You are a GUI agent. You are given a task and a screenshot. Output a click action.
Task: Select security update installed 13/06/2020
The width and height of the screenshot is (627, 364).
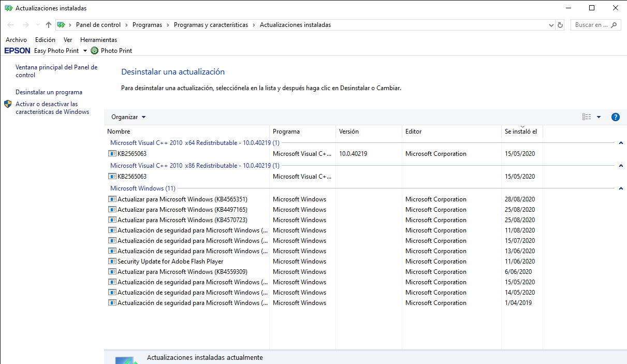click(325, 251)
